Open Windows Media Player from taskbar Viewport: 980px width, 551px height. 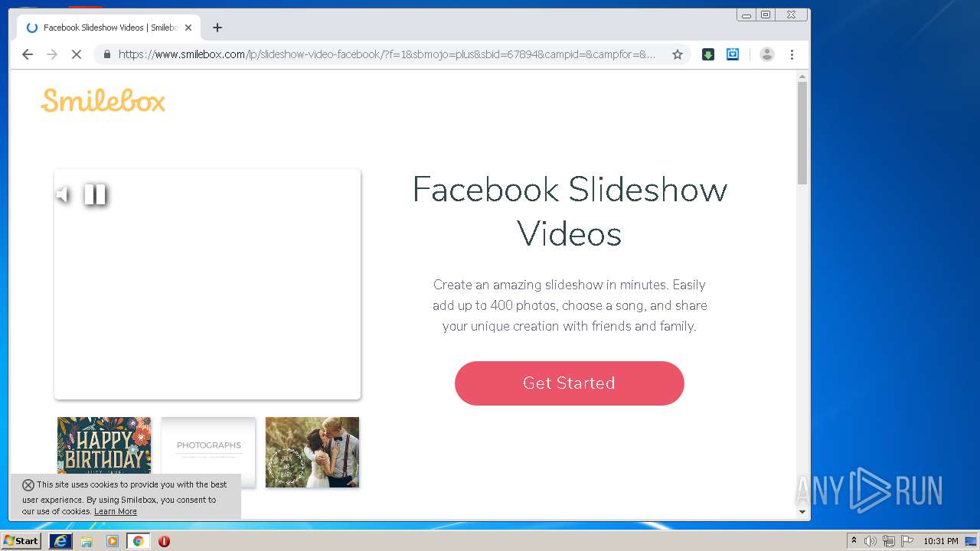tap(113, 541)
